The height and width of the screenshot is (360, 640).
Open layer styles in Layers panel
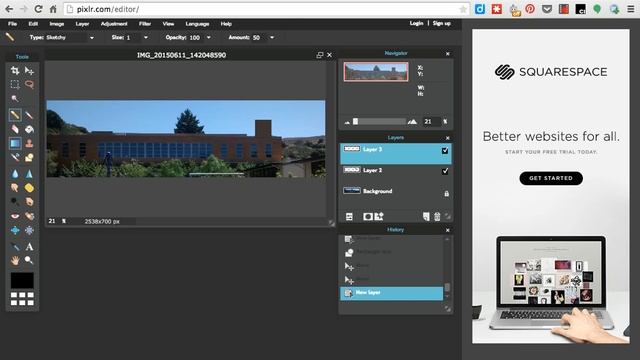coord(379,217)
